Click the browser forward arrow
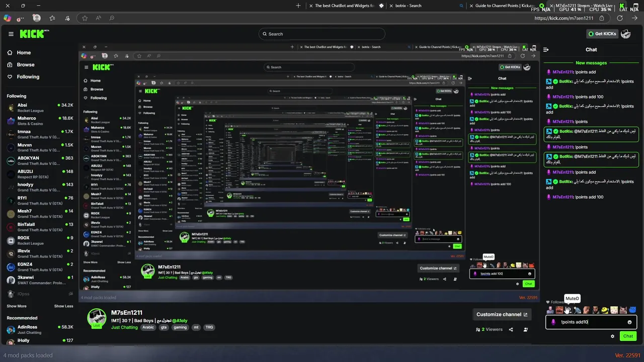This screenshot has width=644, height=362. point(634,18)
